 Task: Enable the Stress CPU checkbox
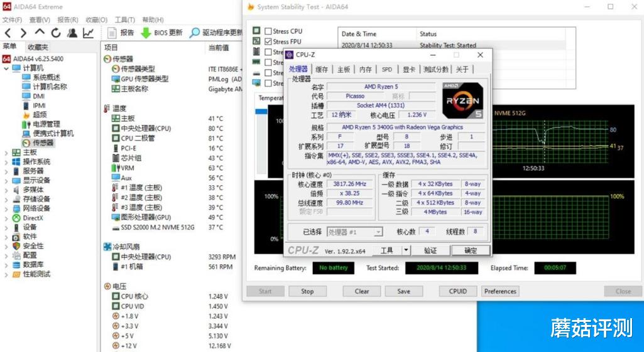coord(268,31)
